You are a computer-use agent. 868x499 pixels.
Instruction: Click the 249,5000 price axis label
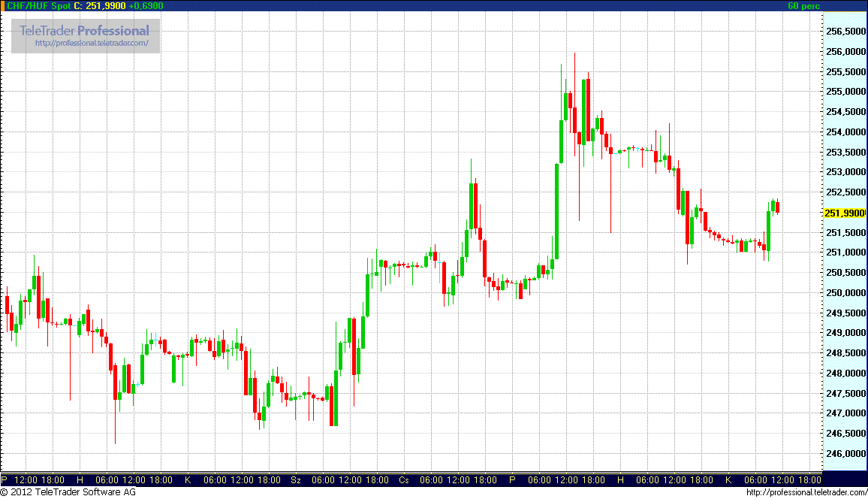point(846,313)
